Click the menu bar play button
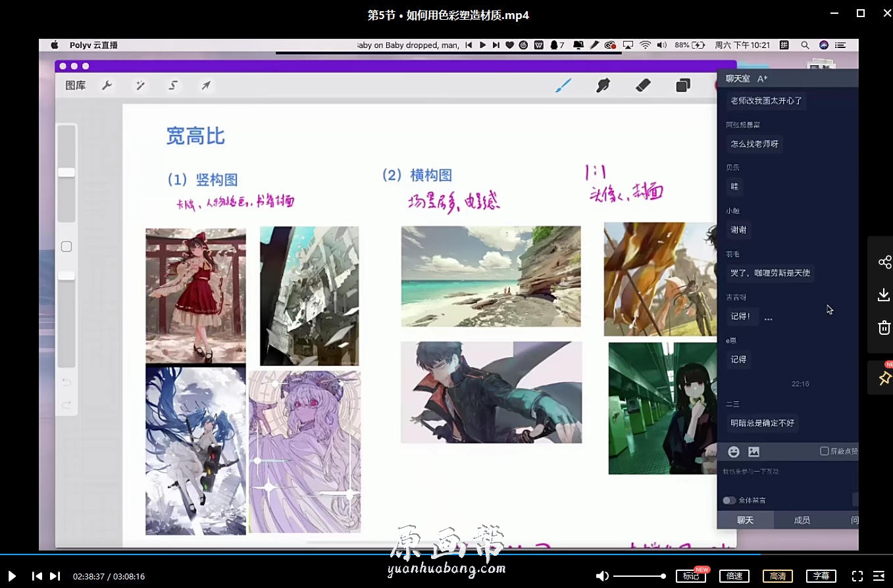Image resolution: width=893 pixels, height=588 pixels. coord(482,45)
